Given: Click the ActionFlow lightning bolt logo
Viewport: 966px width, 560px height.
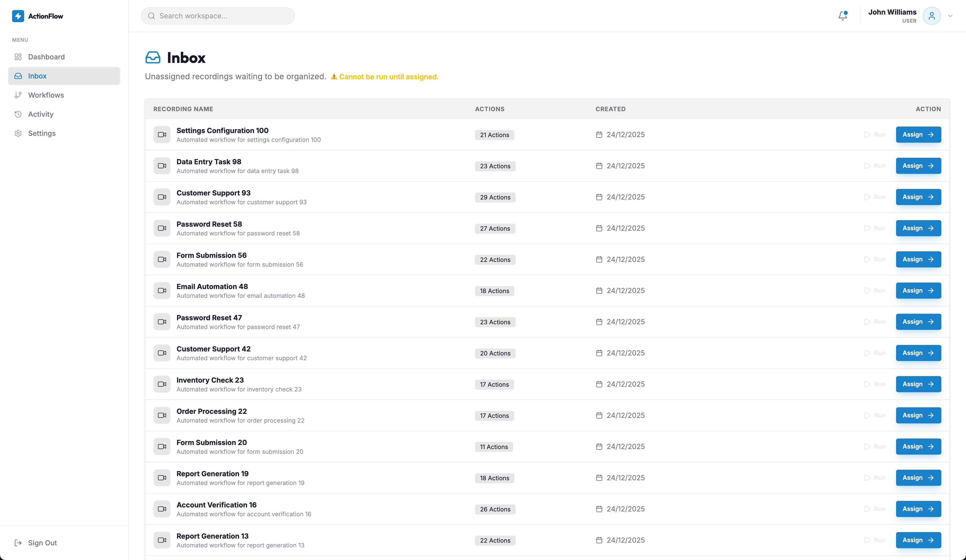Looking at the screenshot, I should click(18, 16).
